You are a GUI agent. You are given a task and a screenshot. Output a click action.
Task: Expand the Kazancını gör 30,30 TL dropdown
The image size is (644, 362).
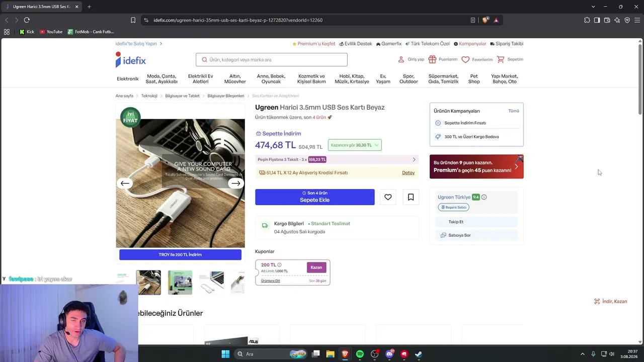pyautogui.click(x=355, y=145)
